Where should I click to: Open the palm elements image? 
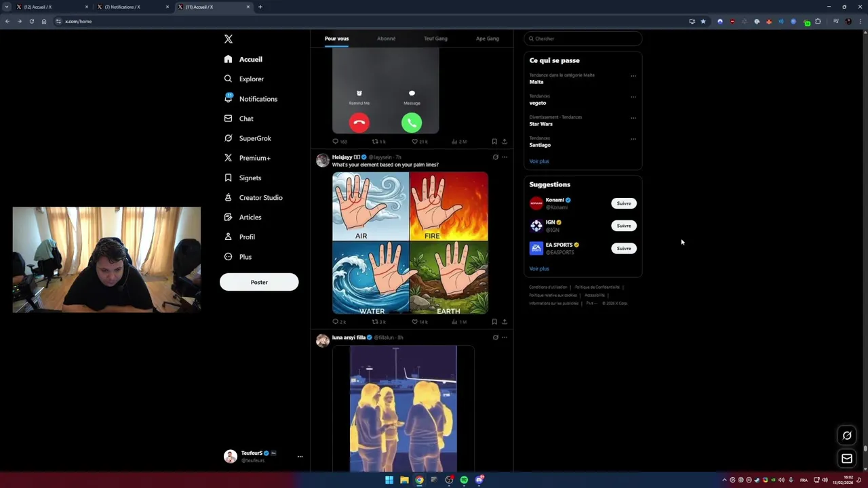click(x=410, y=243)
